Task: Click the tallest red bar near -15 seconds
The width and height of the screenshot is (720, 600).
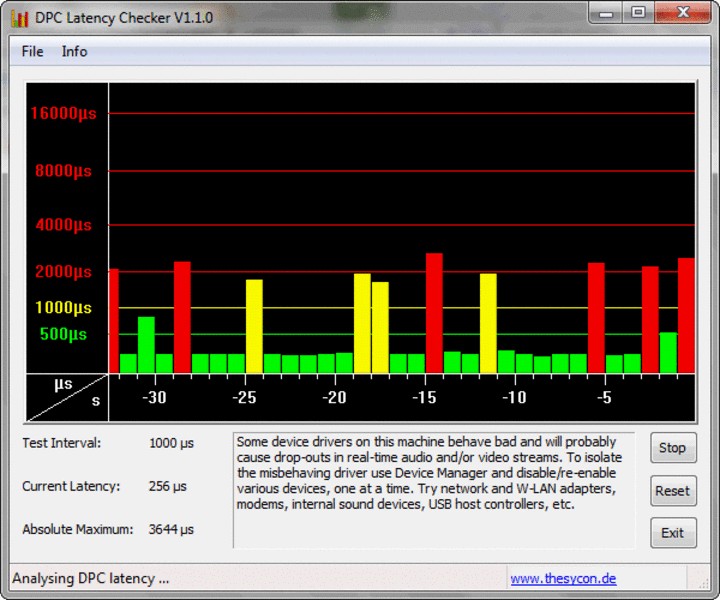Action: [x=434, y=312]
